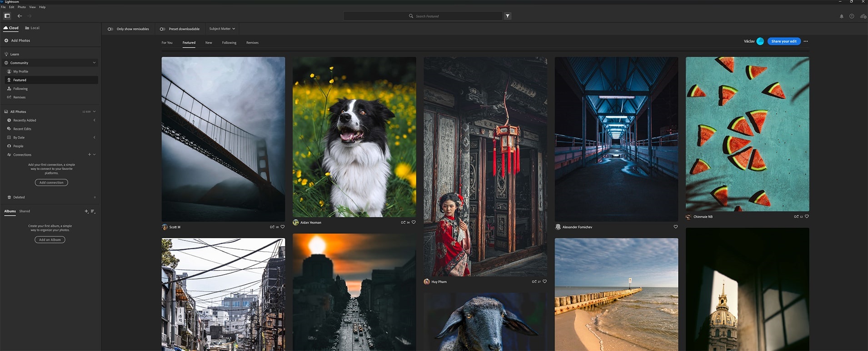Viewport: 868px width, 351px height.
Task: Open the Photo menu
Action: tap(22, 7)
